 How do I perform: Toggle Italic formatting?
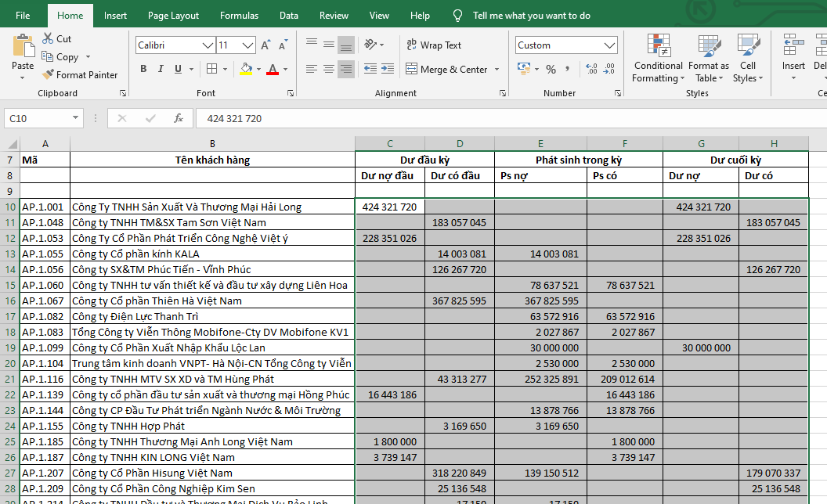pos(161,69)
